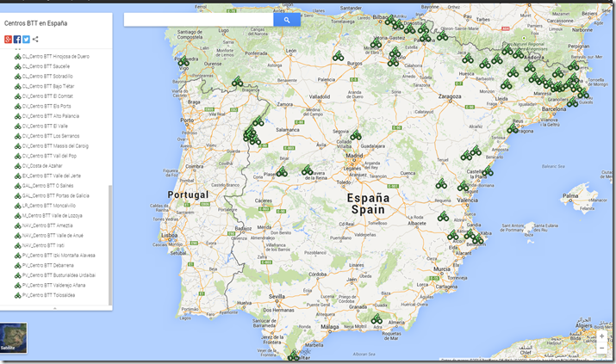
Task: Share map on Facebook icon
Action: click(17, 40)
